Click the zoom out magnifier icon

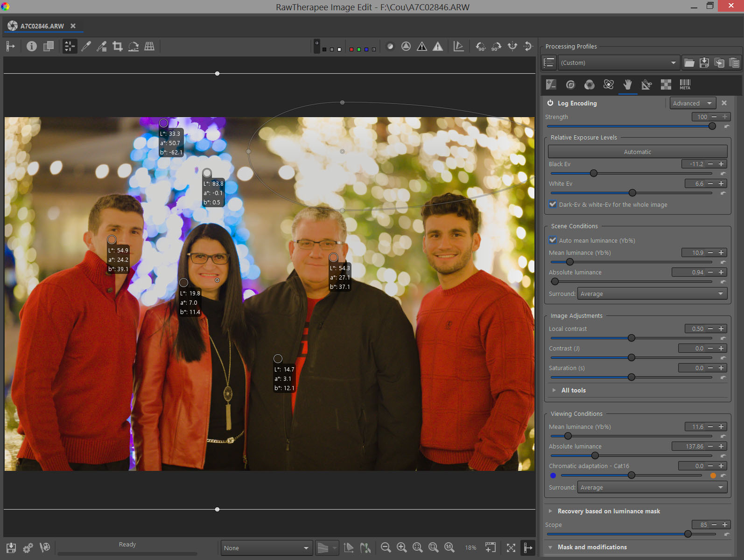tap(386, 547)
